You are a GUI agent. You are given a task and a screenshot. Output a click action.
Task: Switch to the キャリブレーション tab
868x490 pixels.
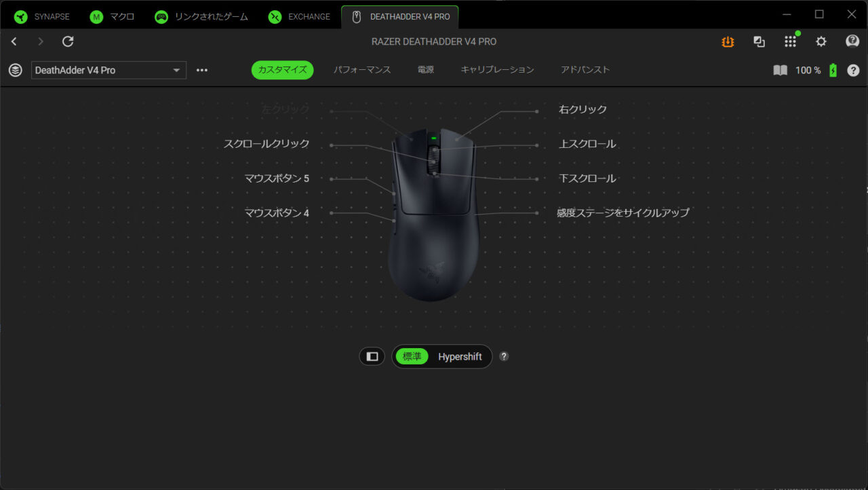tap(497, 70)
